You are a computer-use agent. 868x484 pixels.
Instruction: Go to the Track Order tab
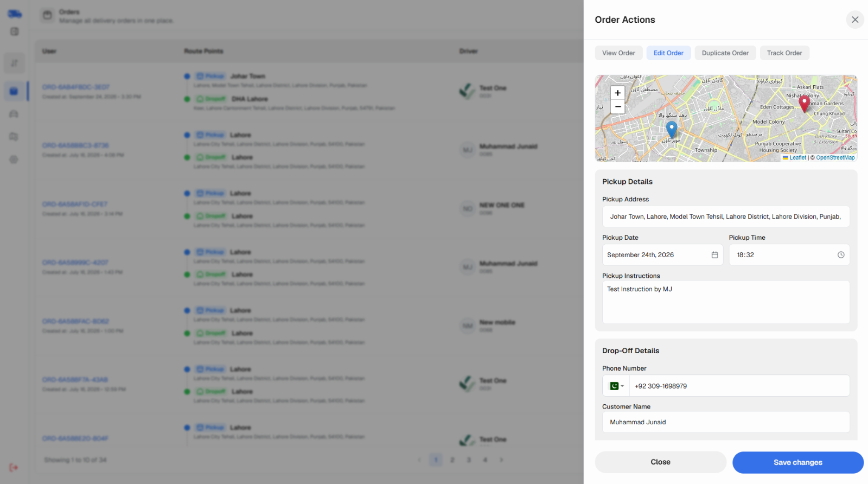click(784, 53)
